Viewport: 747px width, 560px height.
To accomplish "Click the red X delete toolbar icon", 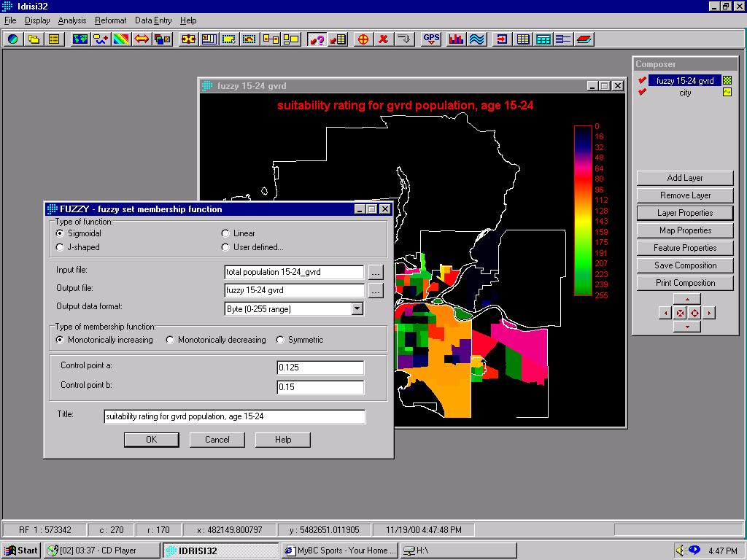I will click(383, 39).
